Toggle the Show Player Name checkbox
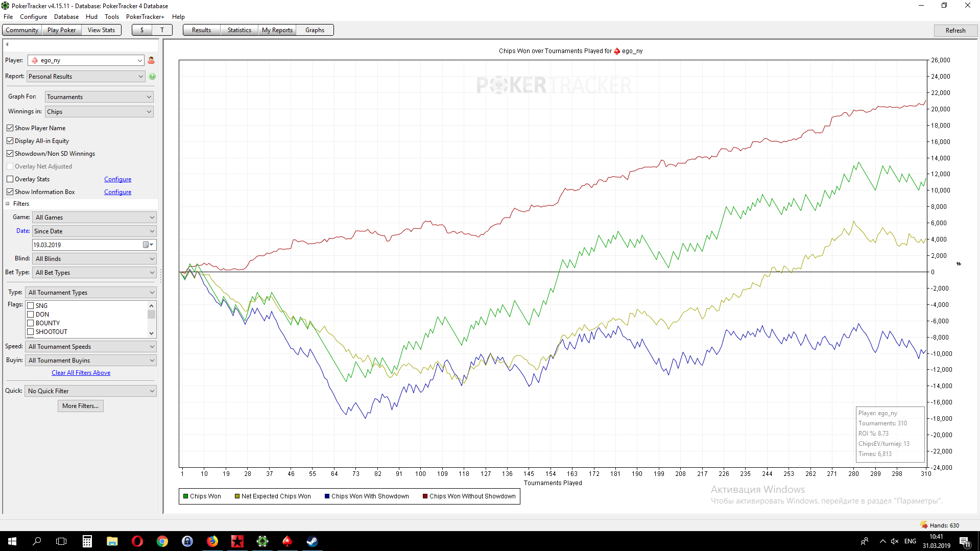 (x=10, y=128)
